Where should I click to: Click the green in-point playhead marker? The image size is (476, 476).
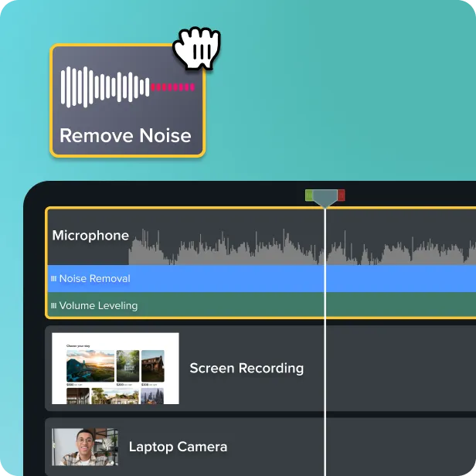(x=309, y=195)
